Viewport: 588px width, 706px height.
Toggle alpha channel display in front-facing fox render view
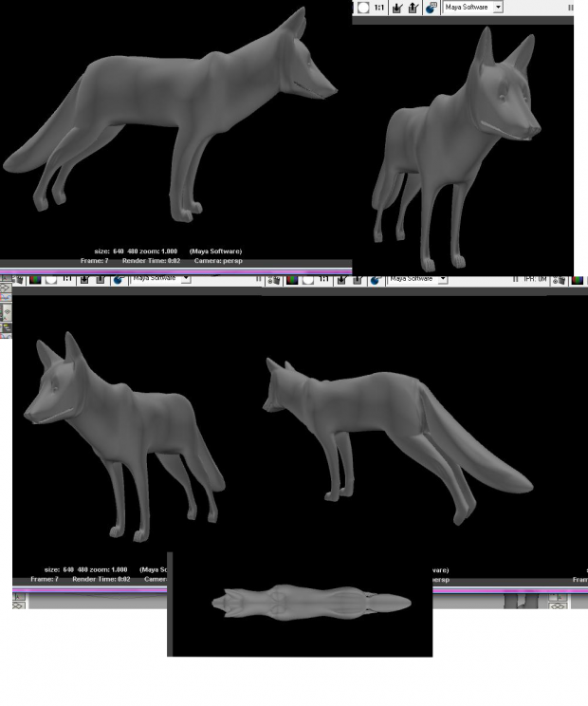(x=363, y=8)
